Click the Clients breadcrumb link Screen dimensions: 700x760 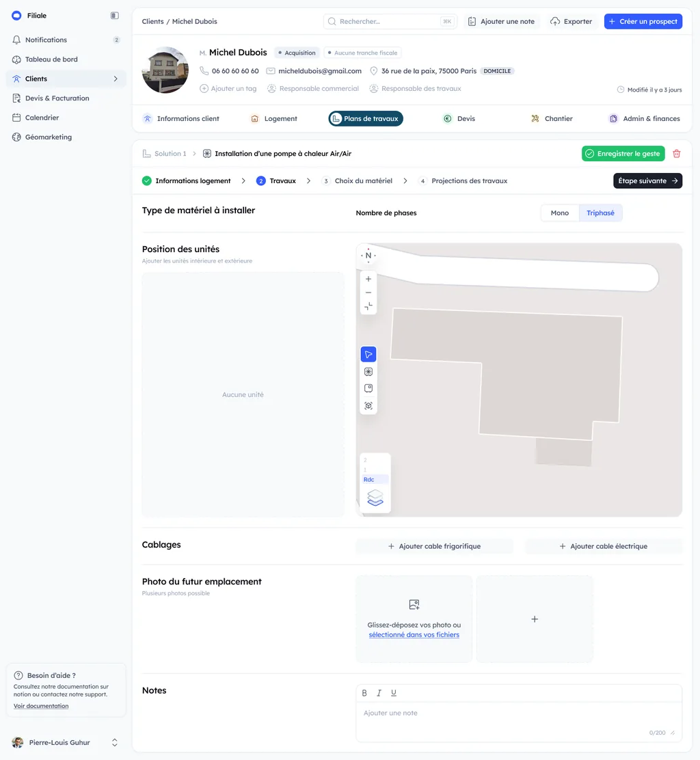(152, 21)
